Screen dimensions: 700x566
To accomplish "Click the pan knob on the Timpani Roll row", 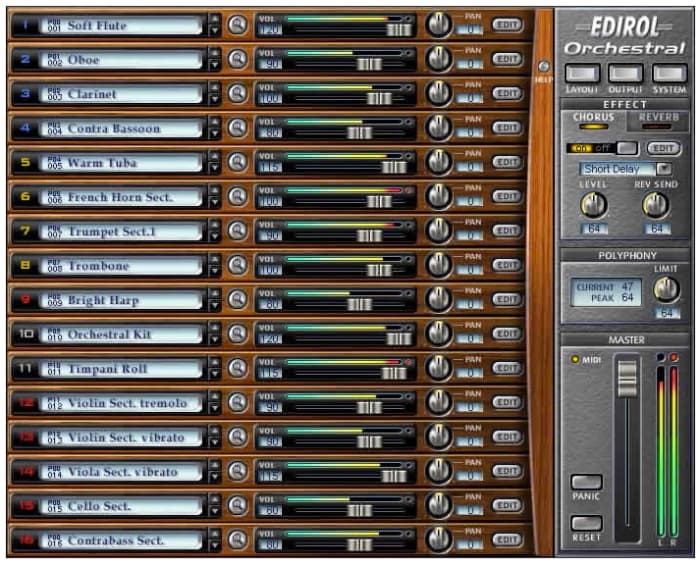I will tap(438, 368).
